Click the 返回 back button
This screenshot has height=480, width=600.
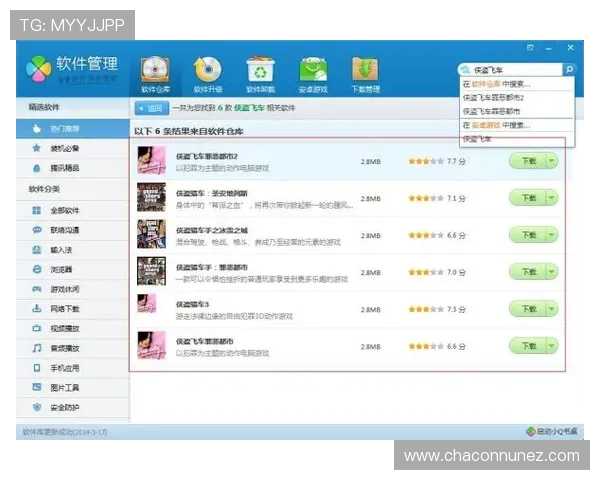(x=152, y=108)
